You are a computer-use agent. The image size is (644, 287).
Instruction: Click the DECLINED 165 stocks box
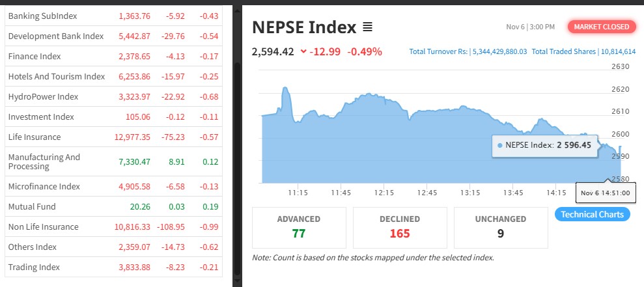(400, 226)
